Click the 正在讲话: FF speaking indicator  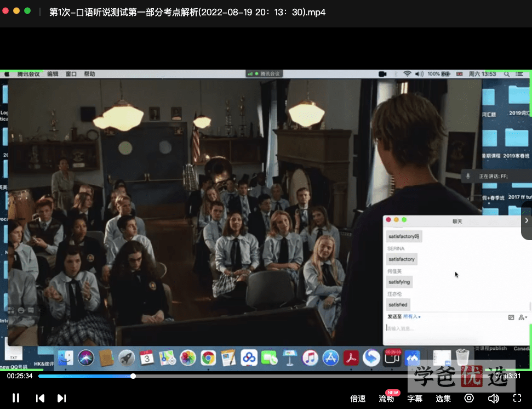point(496,176)
